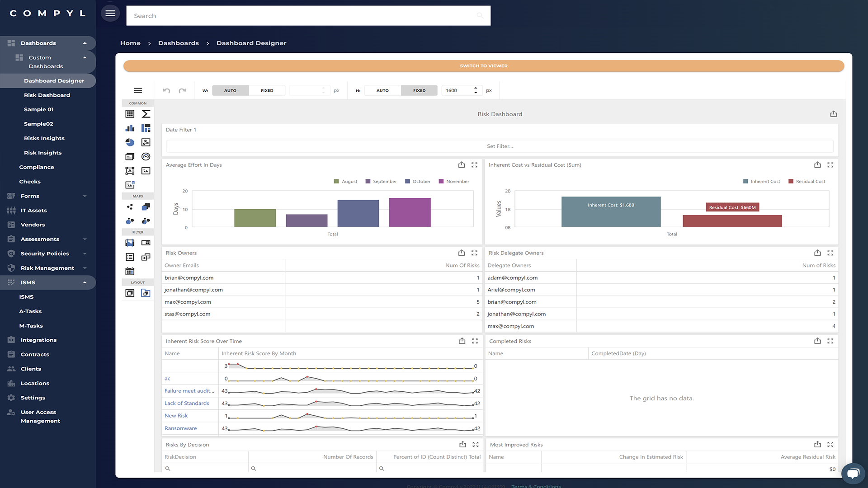The width and height of the screenshot is (868, 488).
Task: Expand the Inherent Cost vs Residual Cost chart fullscreen
Action: tap(830, 165)
